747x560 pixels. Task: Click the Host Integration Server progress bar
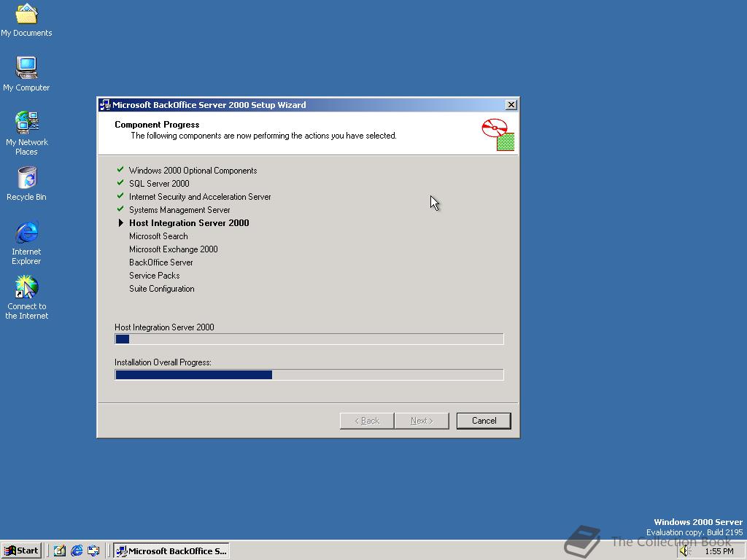[x=309, y=339]
